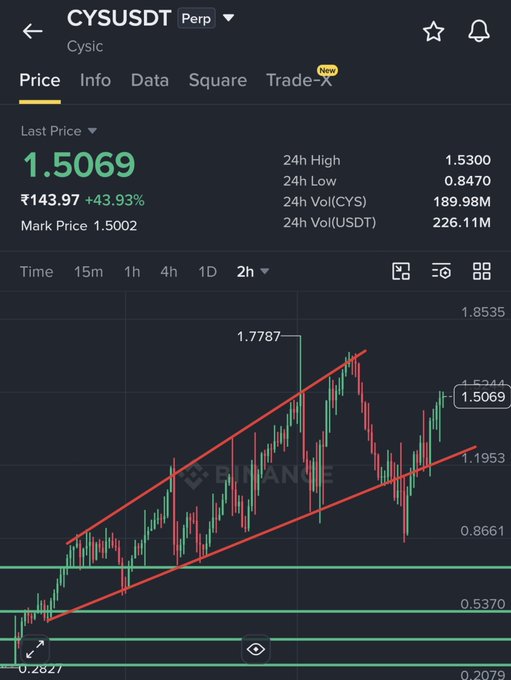This screenshot has width=511, height=680.
Task: Open the chart drawing tools icon
Action: (x=401, y=271)
